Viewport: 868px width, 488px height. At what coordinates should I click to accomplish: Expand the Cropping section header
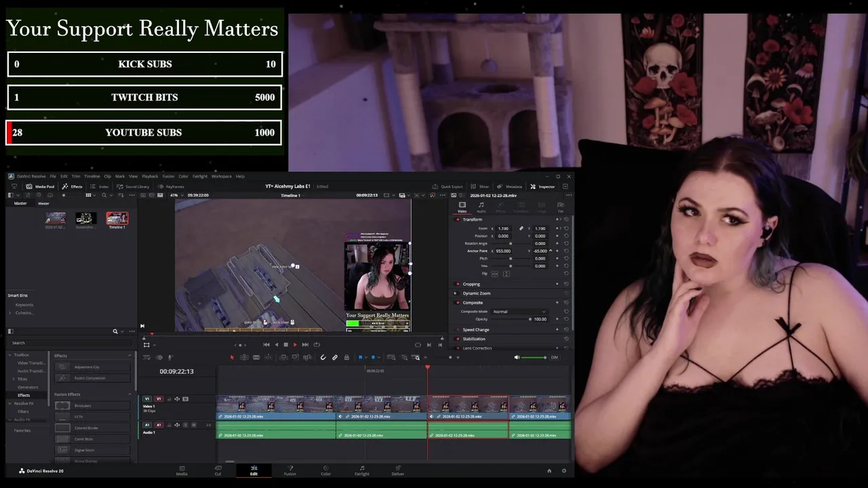(x=471, y=284)
